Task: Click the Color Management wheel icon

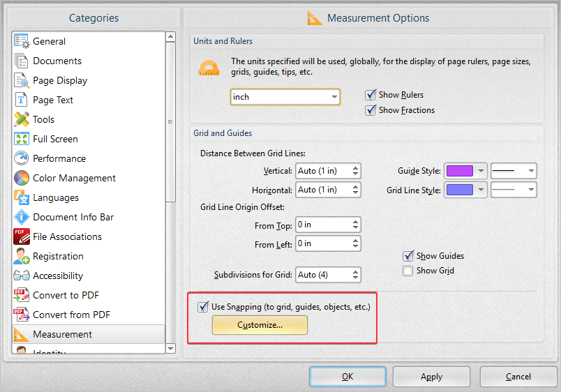Action: click(22, 178)
